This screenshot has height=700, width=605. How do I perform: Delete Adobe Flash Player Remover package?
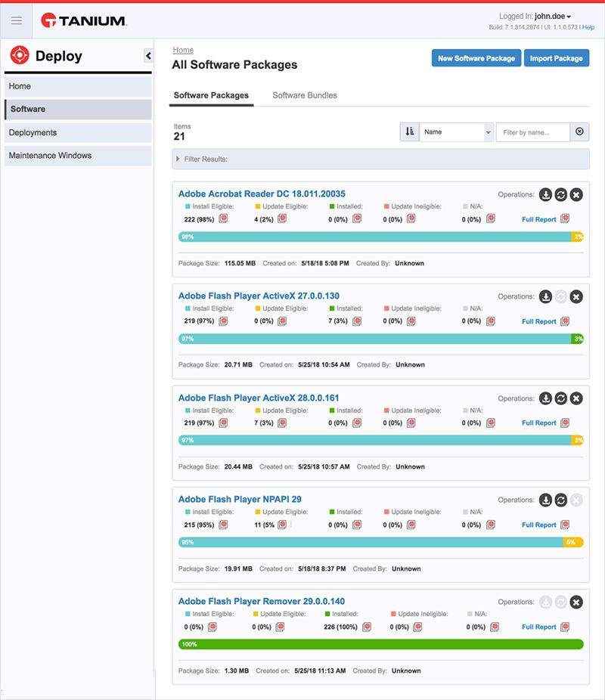[576, 602]
